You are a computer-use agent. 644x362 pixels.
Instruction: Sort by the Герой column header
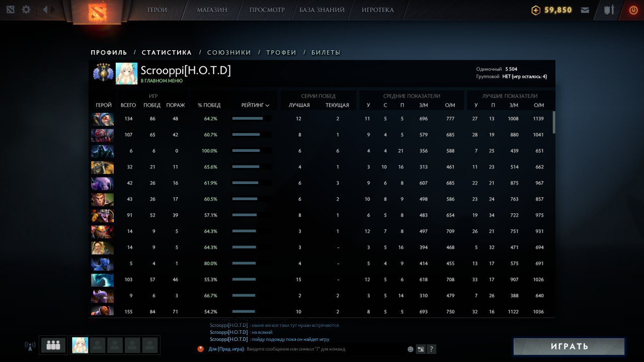coord(104,105)
